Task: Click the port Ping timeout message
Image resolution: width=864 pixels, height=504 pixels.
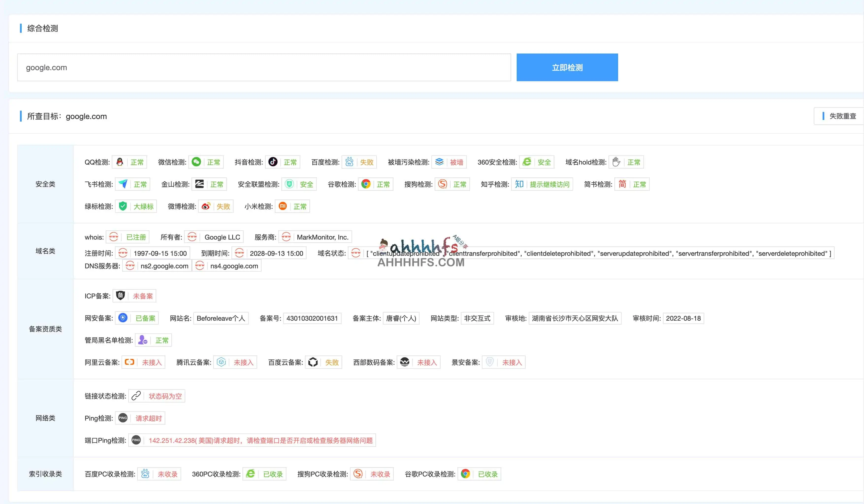Action: (260, 440)
